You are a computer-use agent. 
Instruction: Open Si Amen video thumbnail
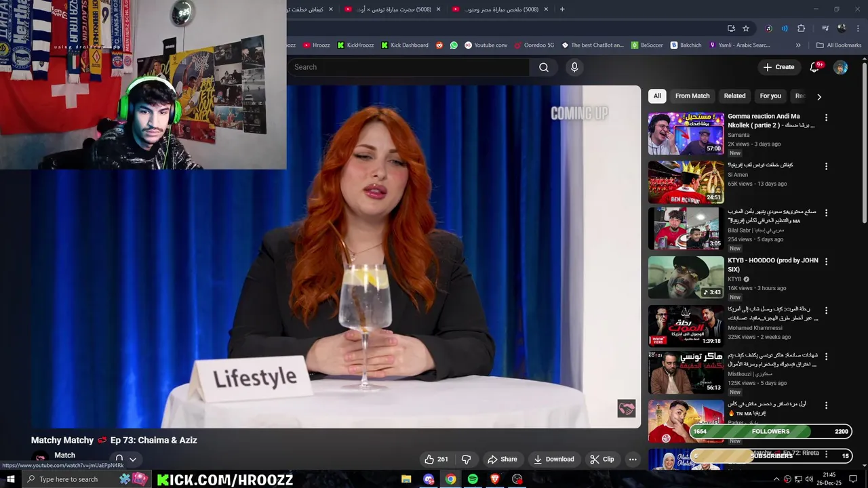pos(686,182)
